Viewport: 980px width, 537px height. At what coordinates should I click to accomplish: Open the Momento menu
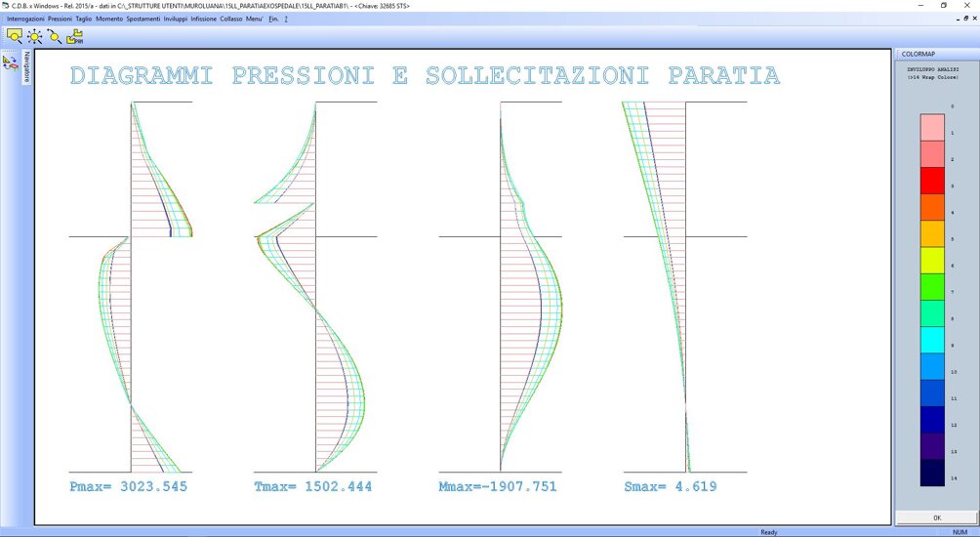109,19
